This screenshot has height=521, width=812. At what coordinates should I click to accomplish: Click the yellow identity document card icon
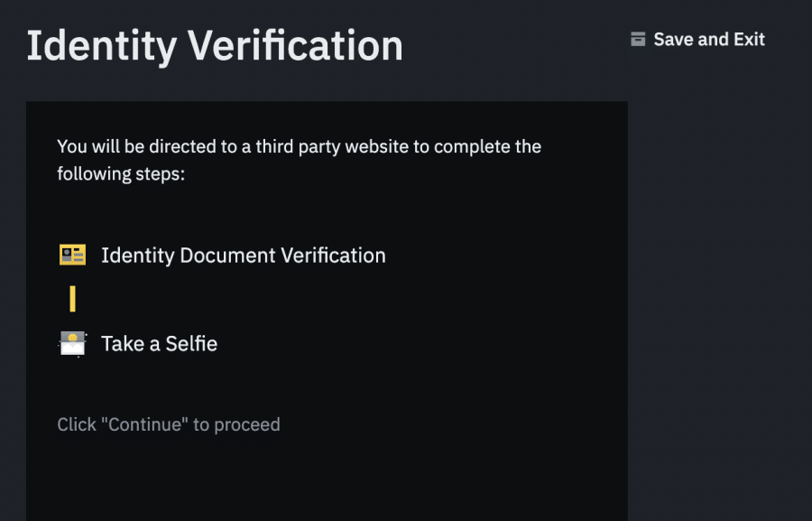[72, 256]
